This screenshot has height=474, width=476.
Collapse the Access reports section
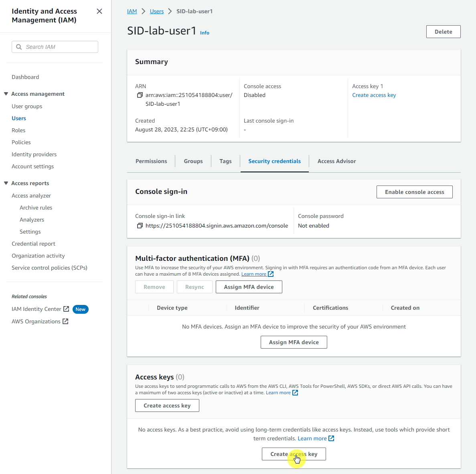tap(6, 183)
